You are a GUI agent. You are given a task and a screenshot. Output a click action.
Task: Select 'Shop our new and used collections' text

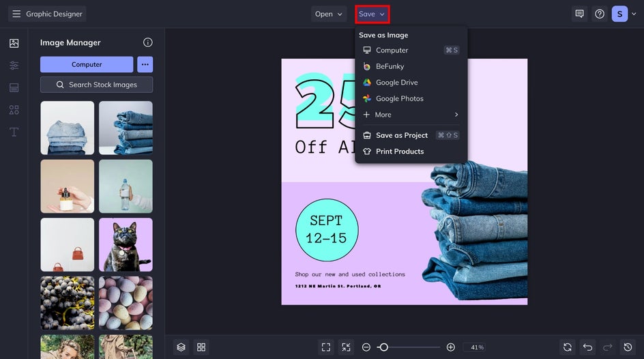(x=350, y=274)
